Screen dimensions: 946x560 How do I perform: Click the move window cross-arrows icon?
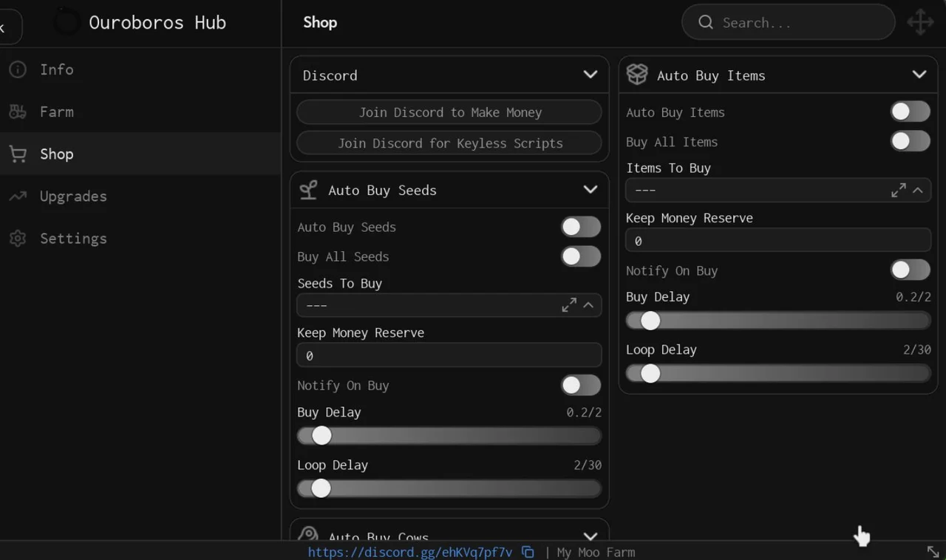click(920, 22)
